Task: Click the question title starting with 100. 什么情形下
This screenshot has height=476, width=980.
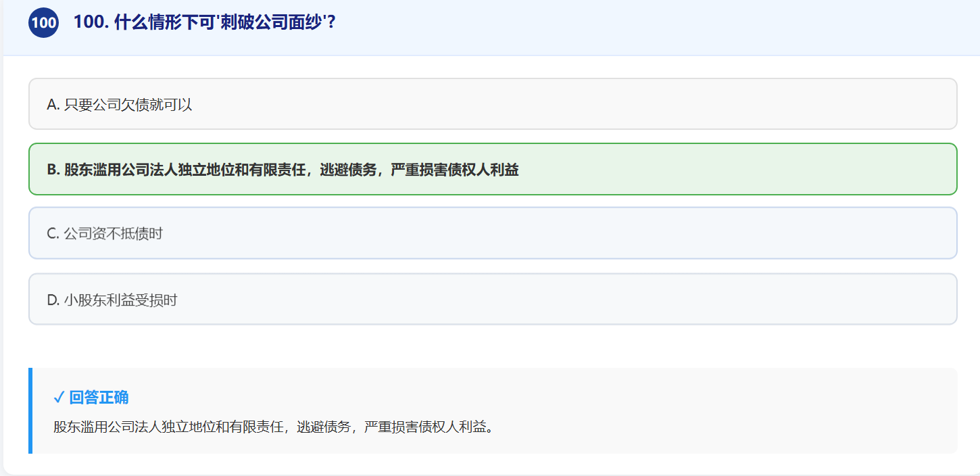Action: [x=205, y=22]
